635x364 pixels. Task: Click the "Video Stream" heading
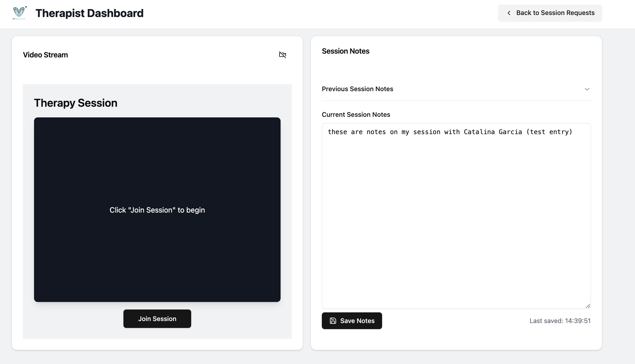point(46,55)
